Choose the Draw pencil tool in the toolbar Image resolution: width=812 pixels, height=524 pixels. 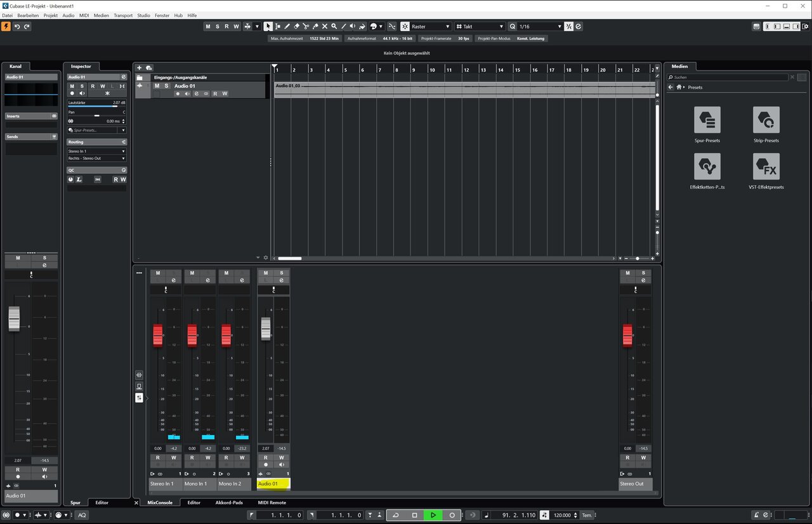[x=287, y=27]
